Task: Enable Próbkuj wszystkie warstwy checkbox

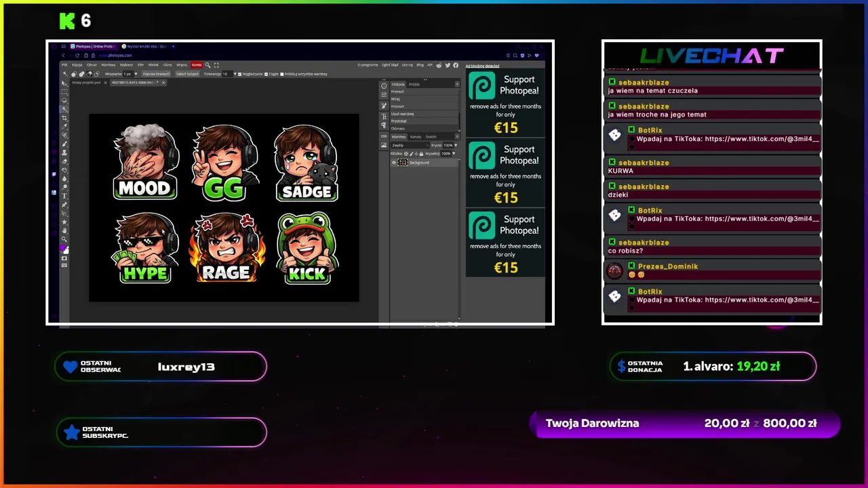Action: click(282, 74)
